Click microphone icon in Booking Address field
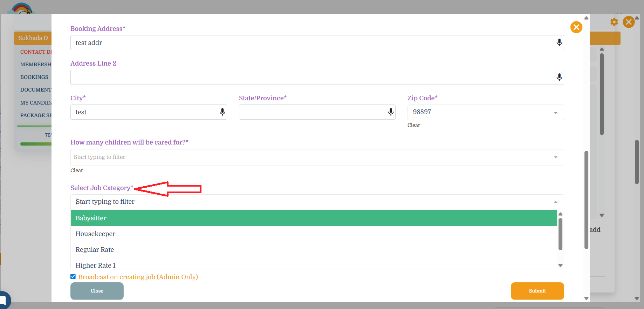 559,42
